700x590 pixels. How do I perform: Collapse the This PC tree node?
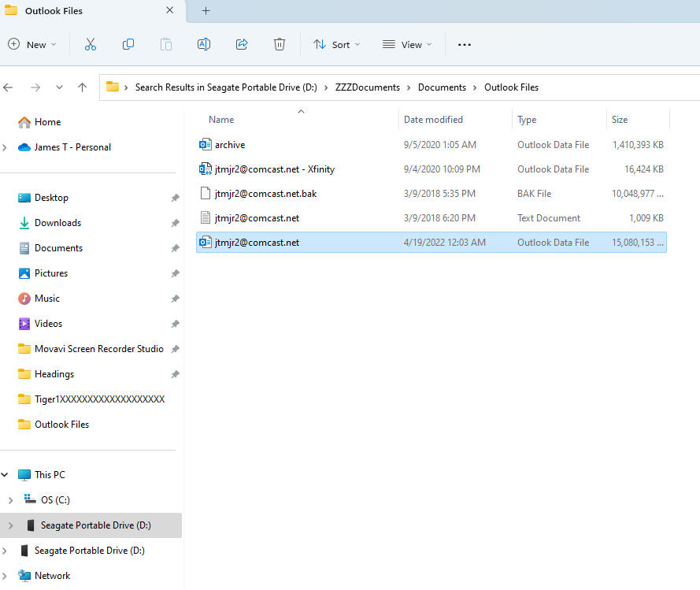6,475
